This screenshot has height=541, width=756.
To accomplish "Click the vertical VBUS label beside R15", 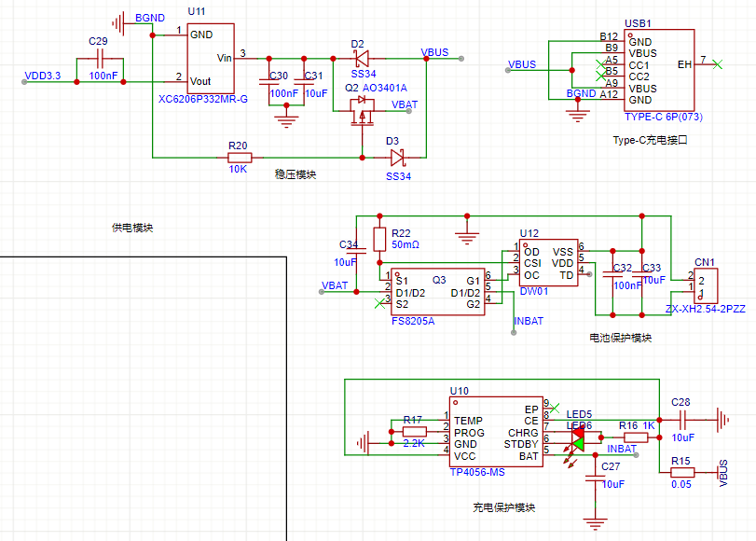I will [723, 473].
